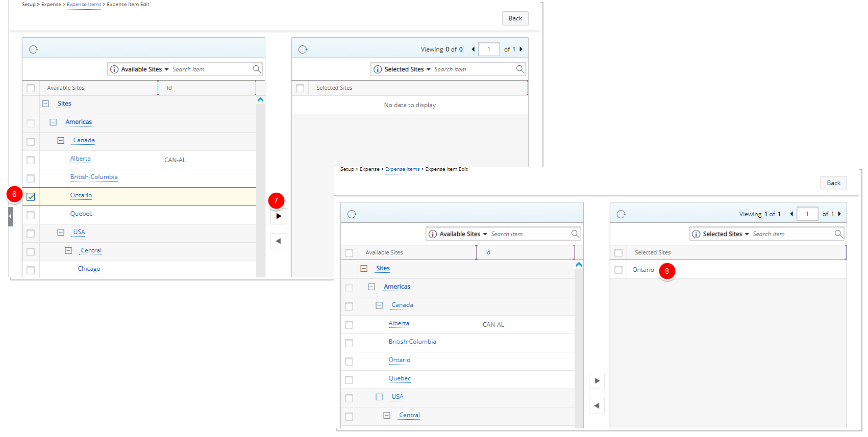Open Expense Items breadcrumb in upper-left screenshot
Screen dimensions: 868x437
84,5
